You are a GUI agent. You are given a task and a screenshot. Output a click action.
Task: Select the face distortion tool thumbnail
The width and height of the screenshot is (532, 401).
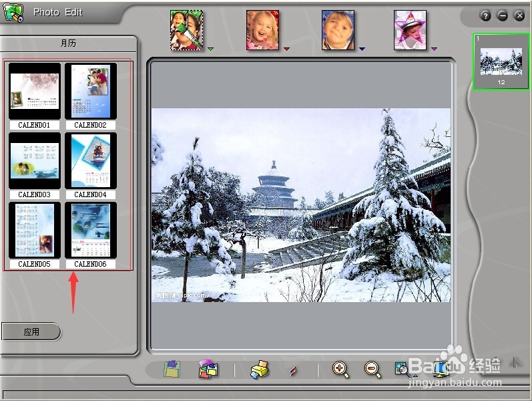tap(338, 30)
